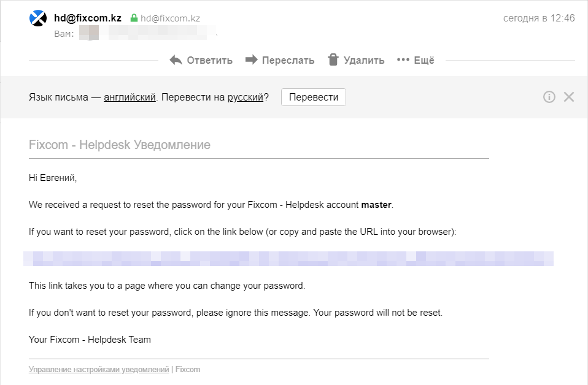Click the reply arrow icon

coord(176,60)
